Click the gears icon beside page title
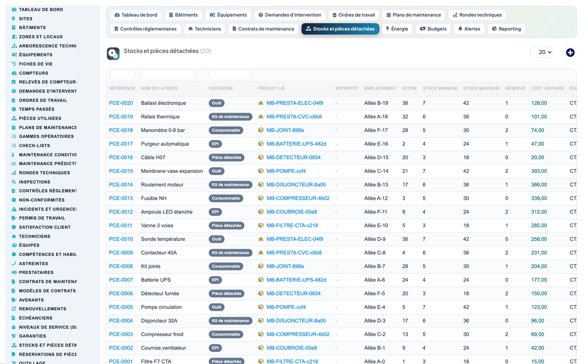Image resolution: width=588 pixels, height=364 pixels. 113,54
